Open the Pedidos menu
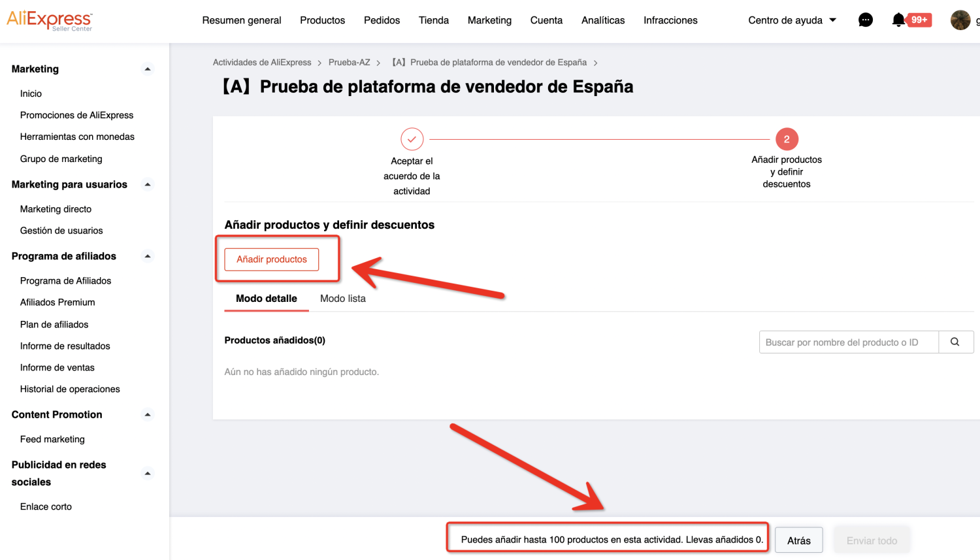This screenshot has width=980, height=560. [x=382, y=20]
